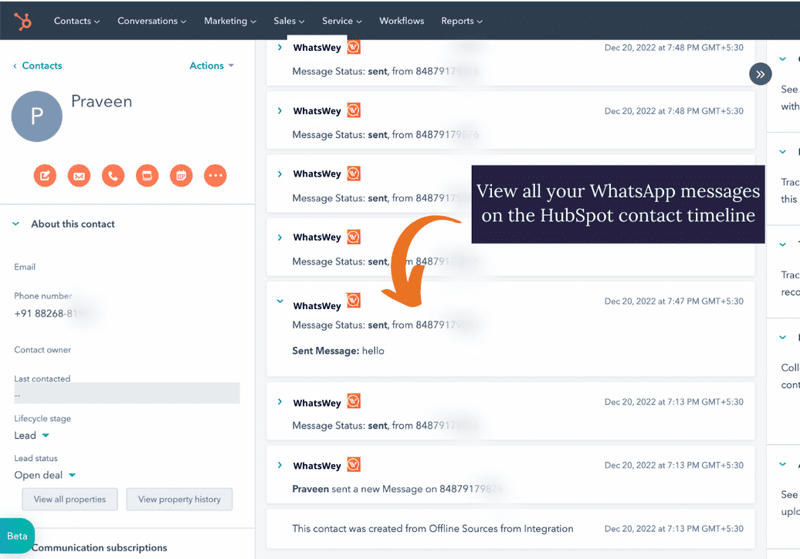Open the Service menu
800x559 pixels.
tap(342, 21)
